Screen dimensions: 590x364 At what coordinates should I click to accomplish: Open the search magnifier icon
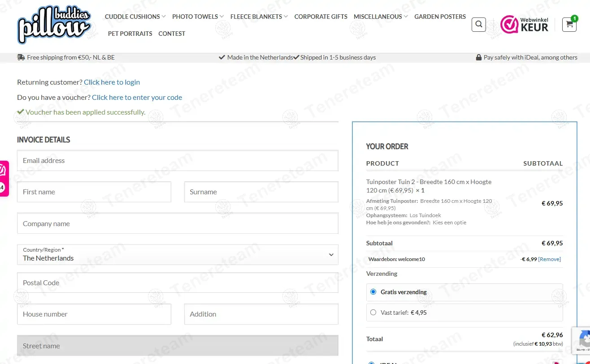[479, 25]
